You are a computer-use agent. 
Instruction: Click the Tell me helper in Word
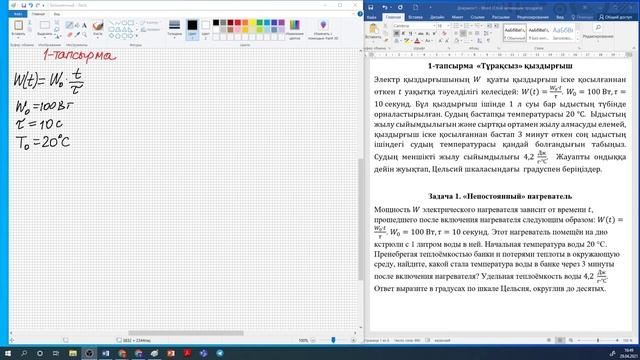click(x=582, y=17)
